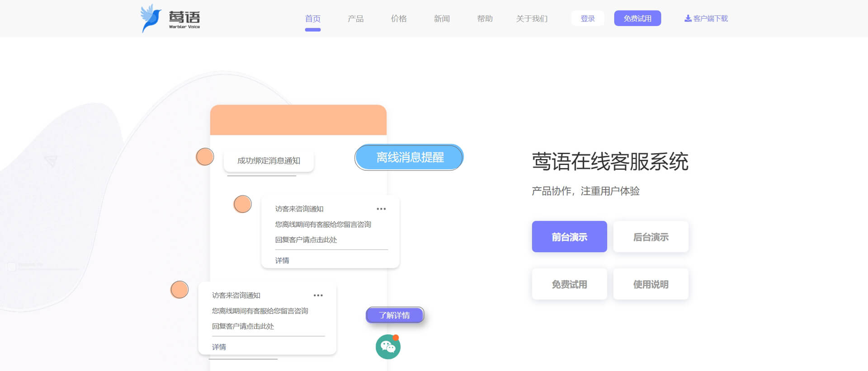The width and height of the screenshot is (868, 371).
Task: Switch to the 新闻 page
Action: pos(442,19)
